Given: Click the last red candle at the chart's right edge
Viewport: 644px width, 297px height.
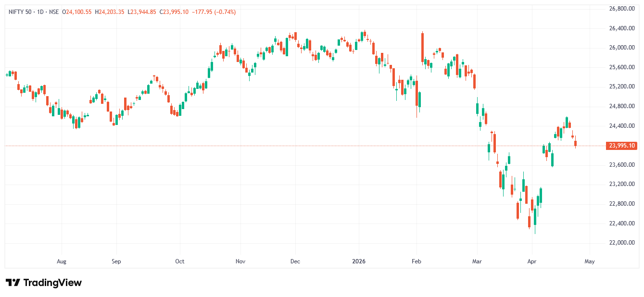Looking at the screenshot, I should pyautogui.click(x=576, y=143).
